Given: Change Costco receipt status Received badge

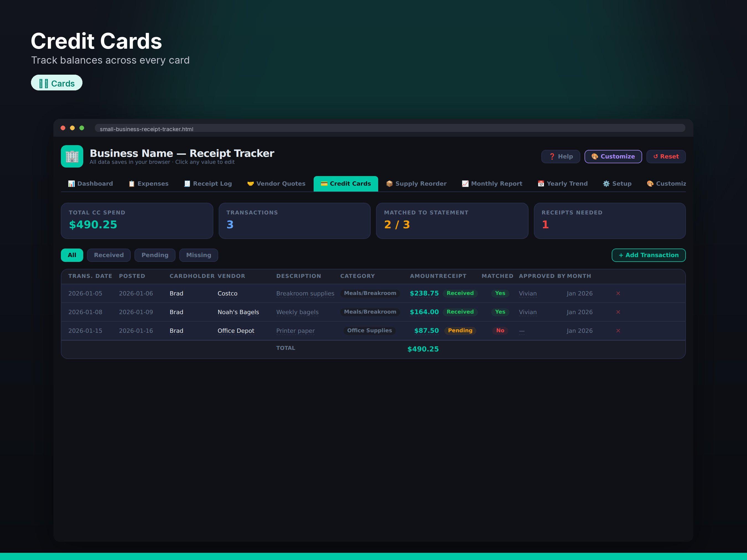Looking at the screenshot, I should (x=460, y=293).
